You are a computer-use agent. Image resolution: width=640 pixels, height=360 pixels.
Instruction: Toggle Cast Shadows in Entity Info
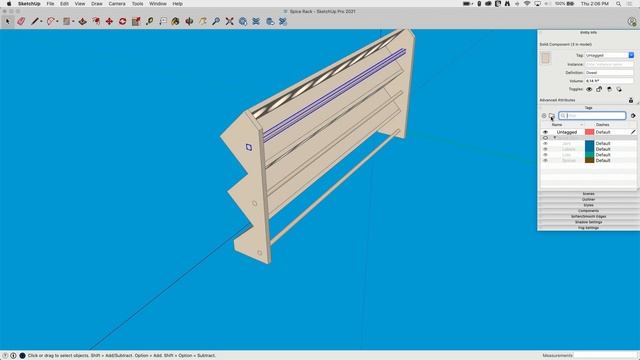click(x=609, y=89)
